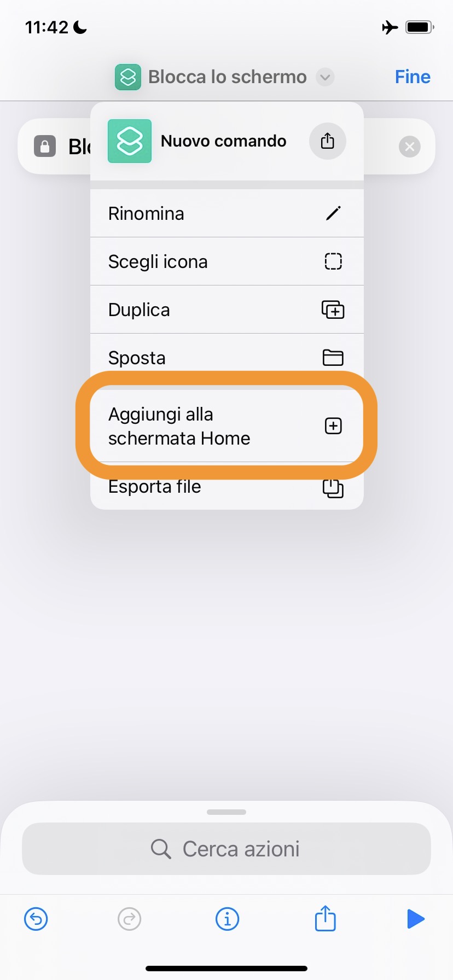Image resolution: width=453 pixels, height=980 pixels.
Task: Collapse the Blocca lo schermo title chevron
Action: coord(325,77)
